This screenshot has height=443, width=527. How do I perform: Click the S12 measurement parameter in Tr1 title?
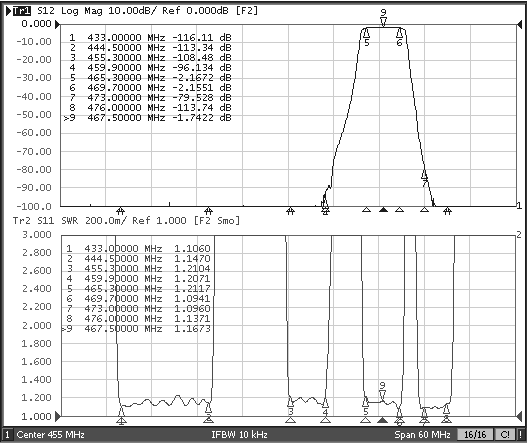coord(46,11)
